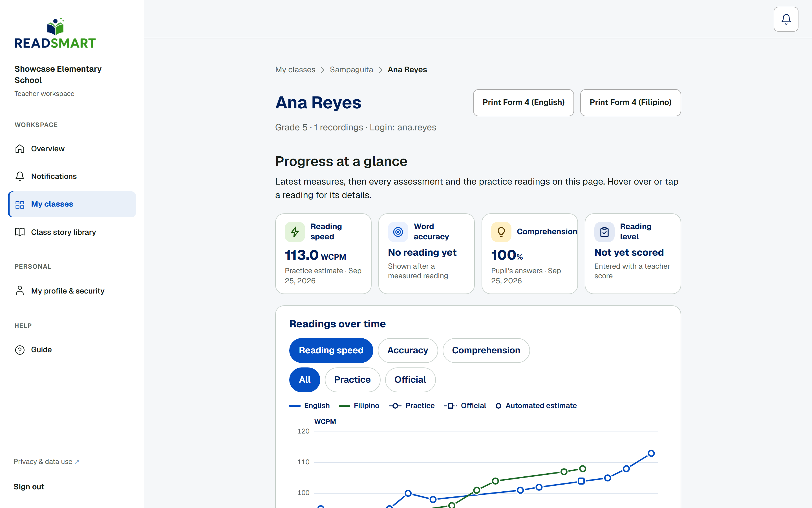The image size is (812, 508).
Task: Select the Reading speed metric pill
Action: (331, 350)
